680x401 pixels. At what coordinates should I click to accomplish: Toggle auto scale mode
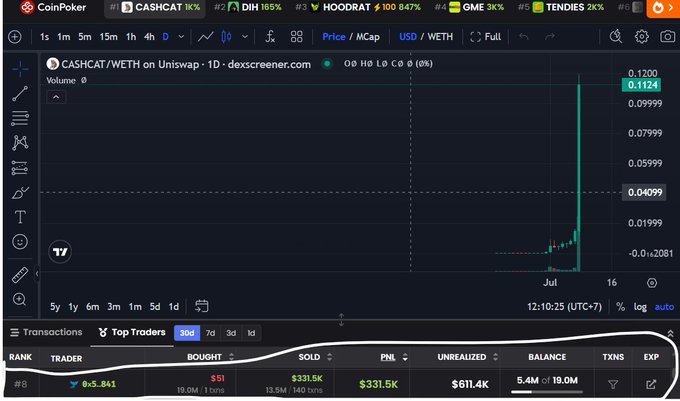(x=664, y=307)
